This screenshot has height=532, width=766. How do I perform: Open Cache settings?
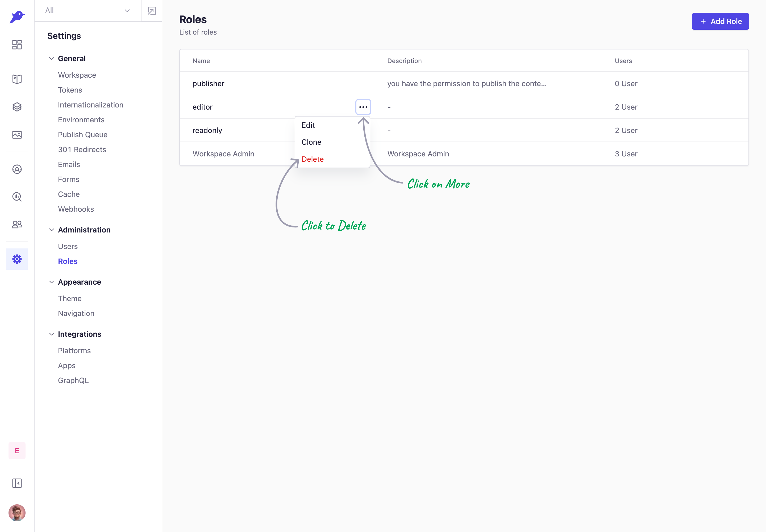pyautogui.click(x=69, y=194)
